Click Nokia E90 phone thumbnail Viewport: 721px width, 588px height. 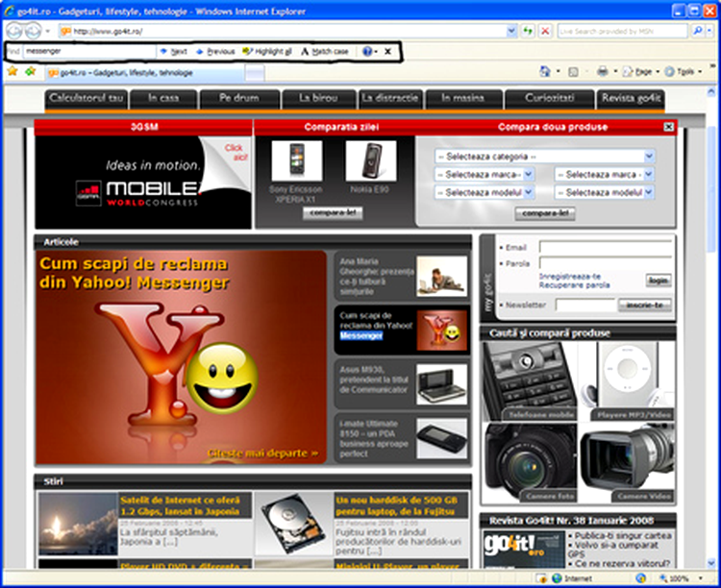(371, 160)
